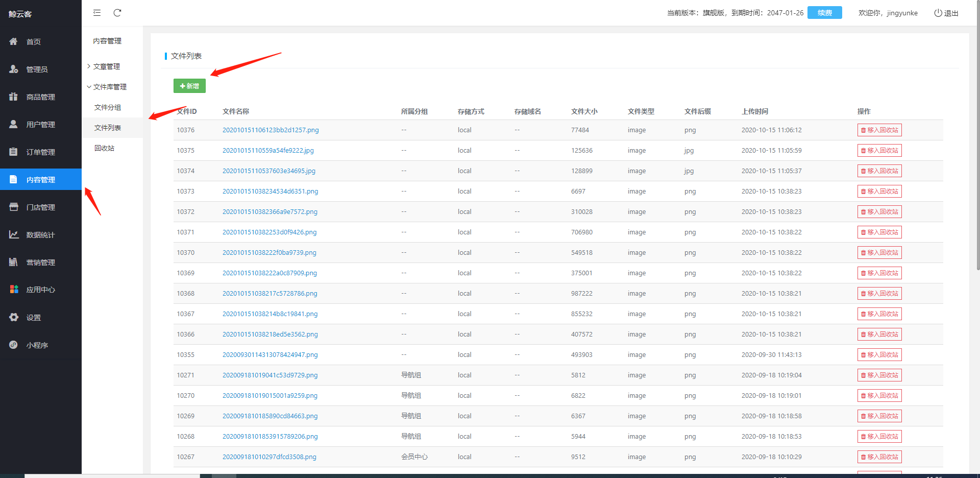Move file 10370 to recycle bin
The width and height of the screenshot is (980, 478).
coord(879,253)
